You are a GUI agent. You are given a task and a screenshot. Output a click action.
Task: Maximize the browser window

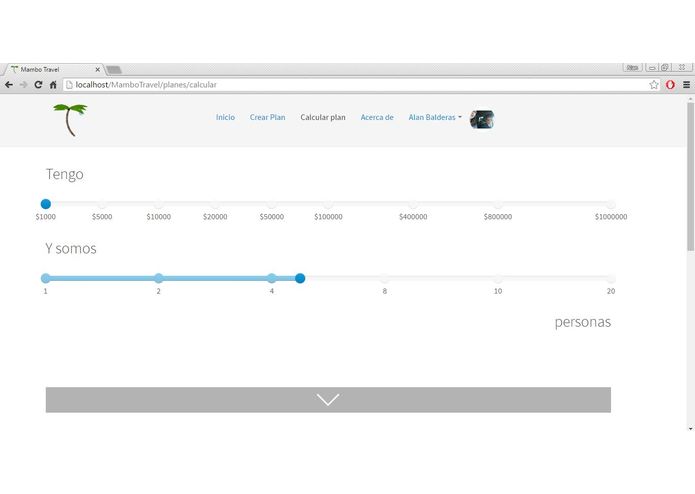(664, 68)
